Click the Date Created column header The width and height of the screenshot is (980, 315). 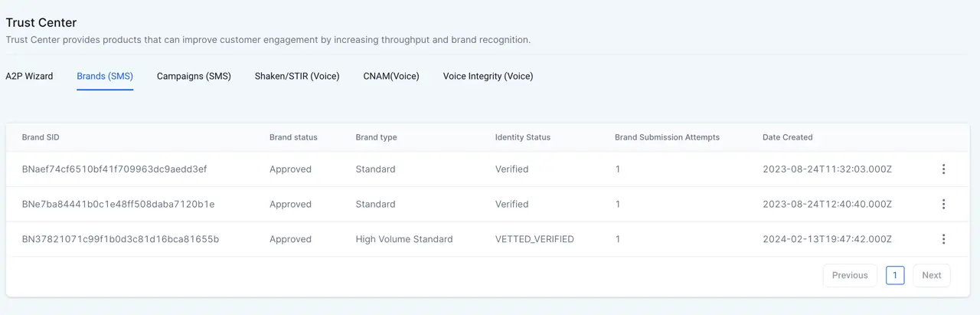coord(788,137)
